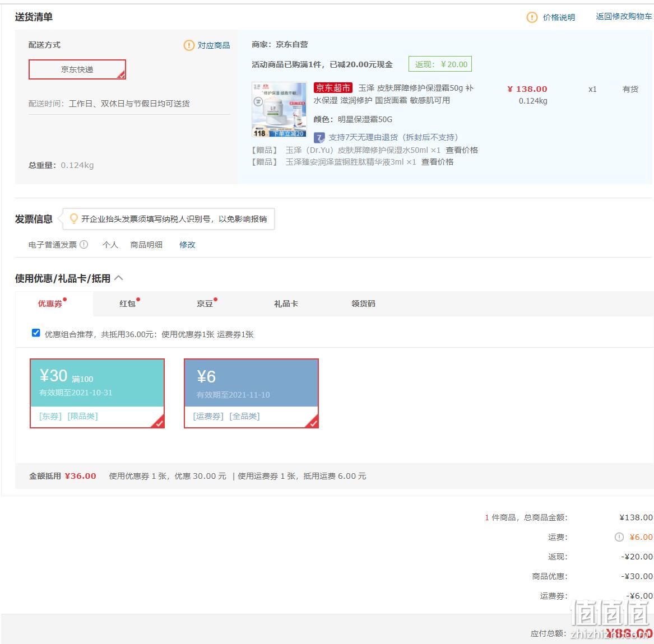Deselect the ¥30 满100 coupon
The image size is (654, 644).
tap(97, 393)
